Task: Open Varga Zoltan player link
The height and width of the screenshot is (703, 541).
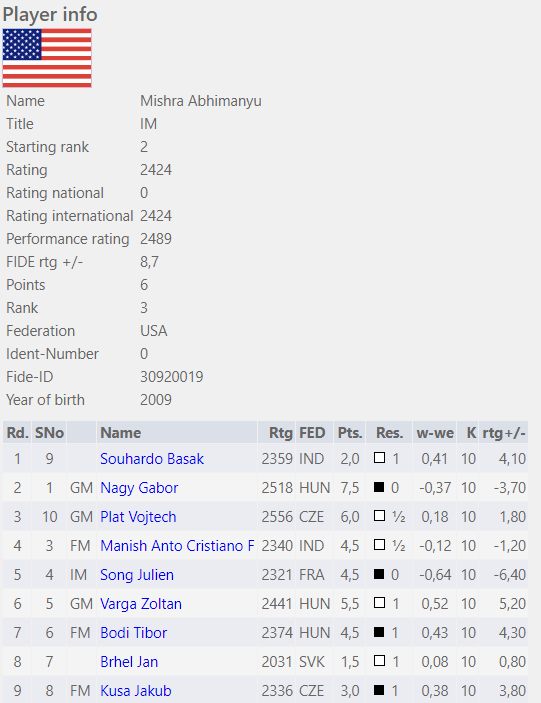Action: pos(141,603)
